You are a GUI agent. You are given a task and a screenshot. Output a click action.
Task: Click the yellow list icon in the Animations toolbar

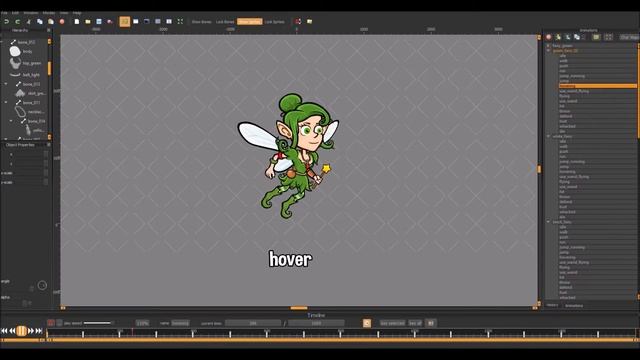point(596,37)
